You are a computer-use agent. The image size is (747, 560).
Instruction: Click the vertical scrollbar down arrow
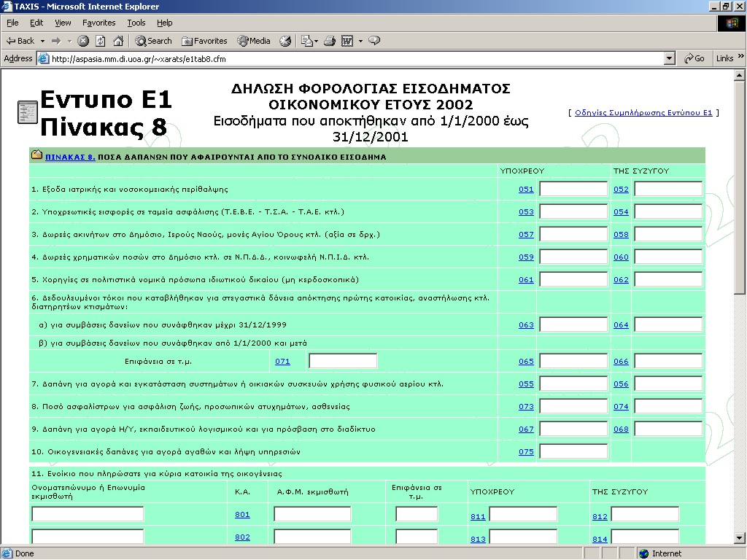[x=740, y=539]
